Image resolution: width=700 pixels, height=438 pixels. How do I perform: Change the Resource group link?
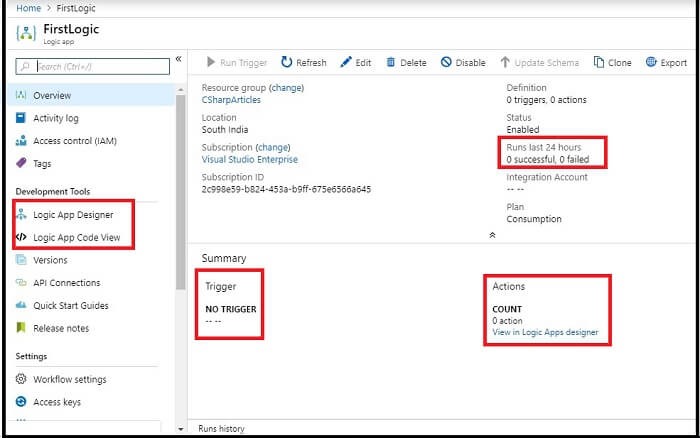(x=288, y=88)
